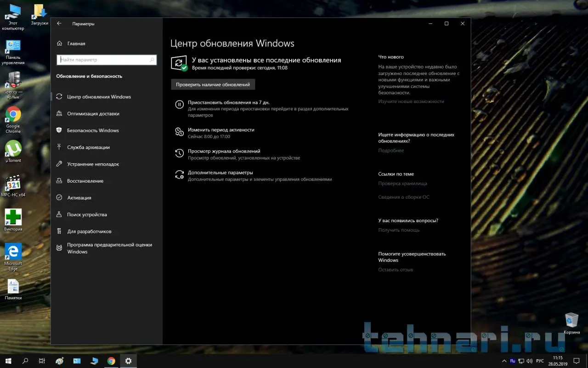Viewport: 588px width, 368px height.
Task: Click the update status icon with green checkmark
Action: [x=179, y=63]
